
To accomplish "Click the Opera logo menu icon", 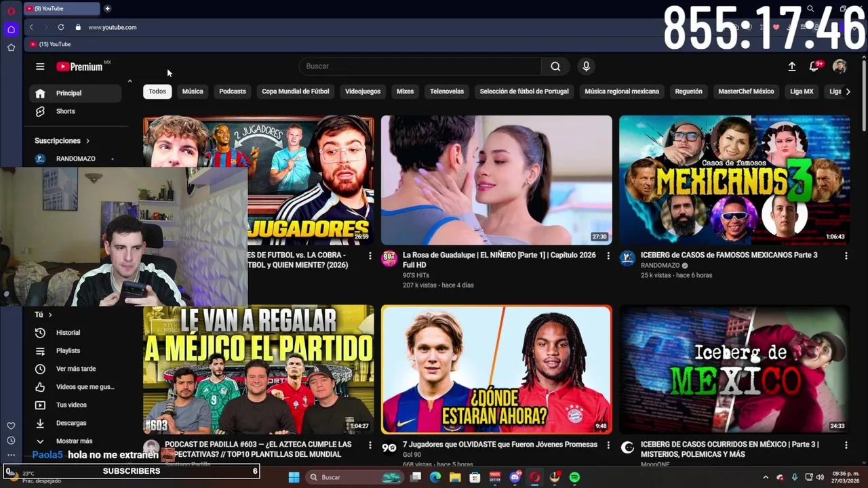I will [x=11, y=11].
